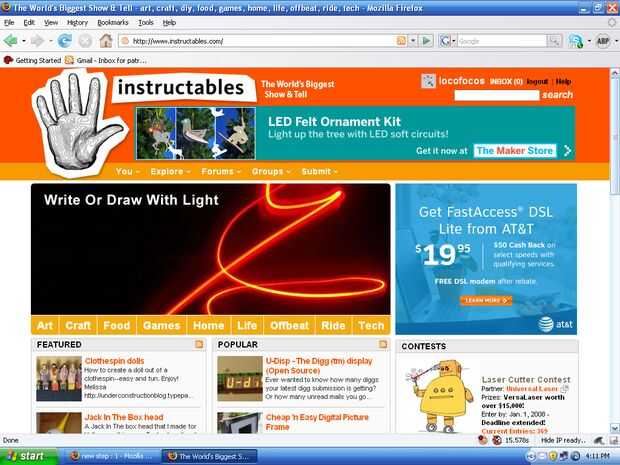This screenshot has height=465, width=620.
Task: Click the Google search input field
Action: coord(502,41)
